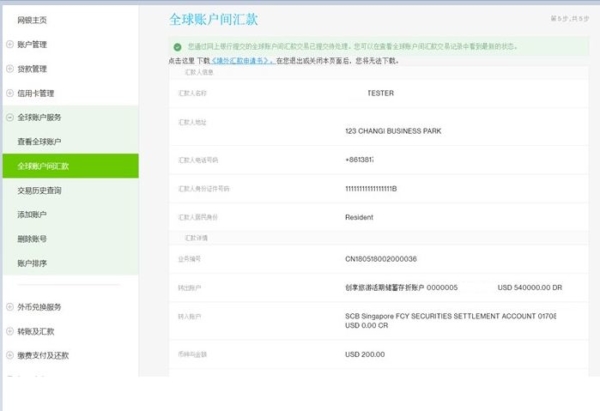Expand the 账户管理 menu arrow
The height and width of the screenshot is (411, 600).
pos(10,44)
